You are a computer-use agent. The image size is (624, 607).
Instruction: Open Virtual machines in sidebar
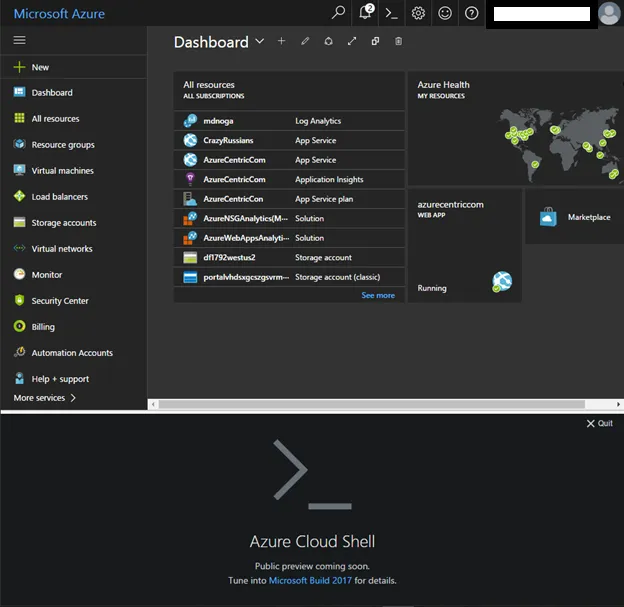tap(73, 170)
